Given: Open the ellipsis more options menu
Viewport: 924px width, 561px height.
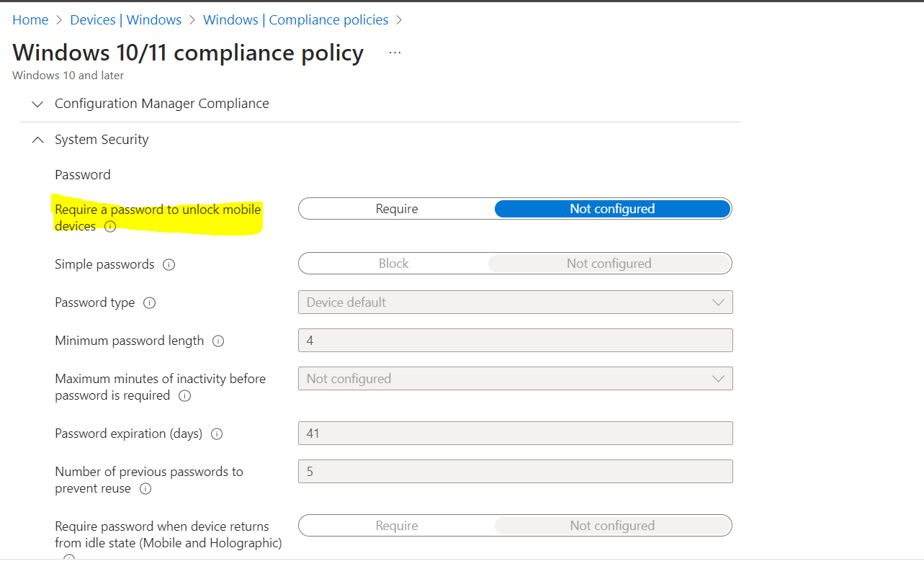Looking at the screenshot, I should click(395, 53).
